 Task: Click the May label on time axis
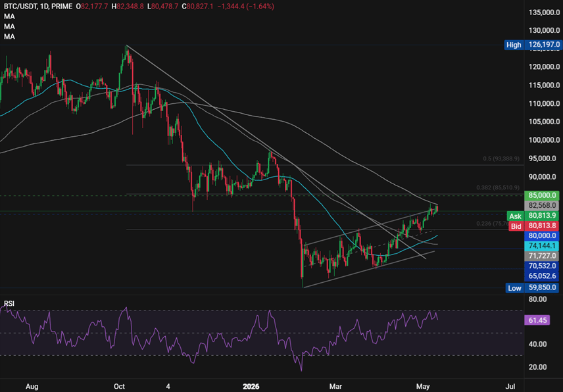click(x=423, y=387)
